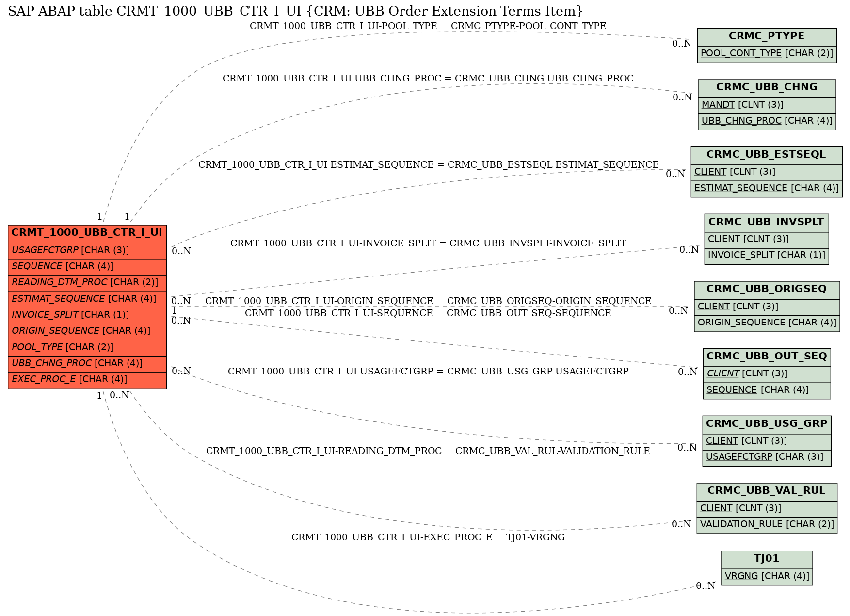
Task: Open the CRMC_UBB_VAL_RUL table header
Action: tap(767, 491)
